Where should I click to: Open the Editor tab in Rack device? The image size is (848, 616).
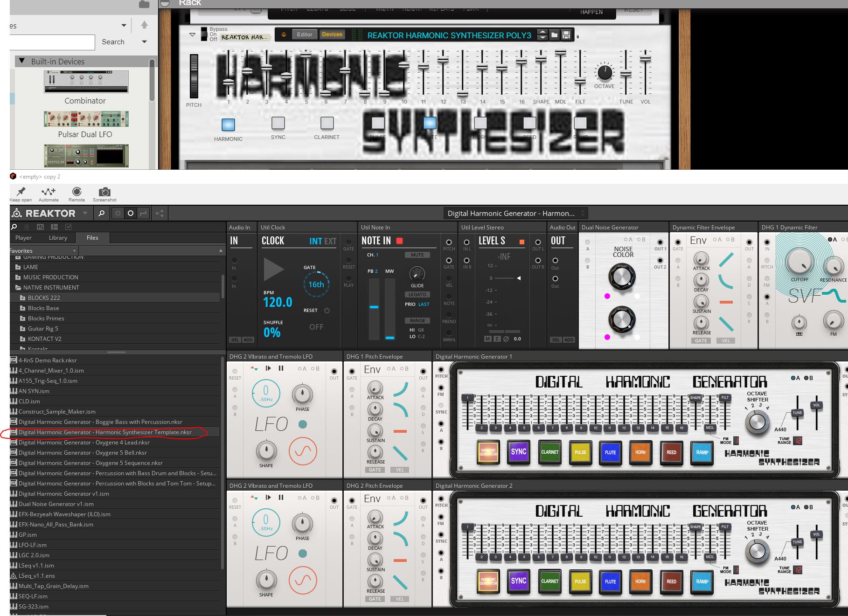[x=305, y=35]
